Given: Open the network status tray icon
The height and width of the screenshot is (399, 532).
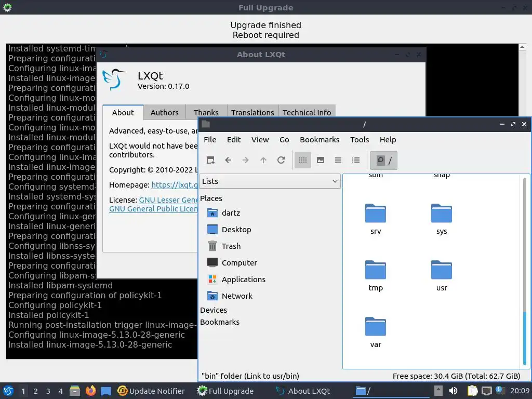Looking at the screenshot, I should point(486,391).
